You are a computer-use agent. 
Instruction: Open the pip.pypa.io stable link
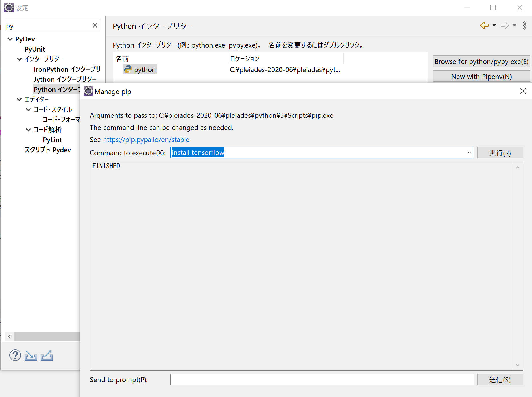[x=146, y=140]
